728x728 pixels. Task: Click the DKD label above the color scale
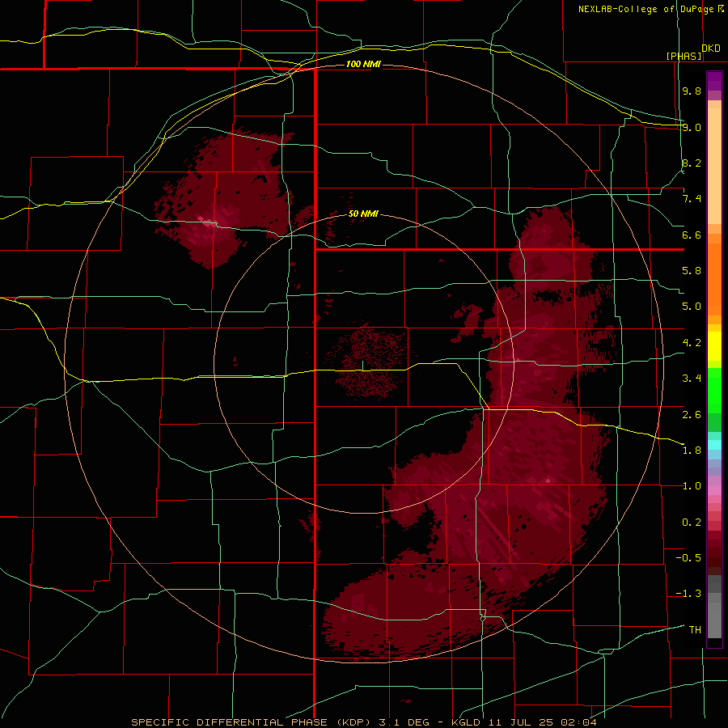[x=711, y=49]
